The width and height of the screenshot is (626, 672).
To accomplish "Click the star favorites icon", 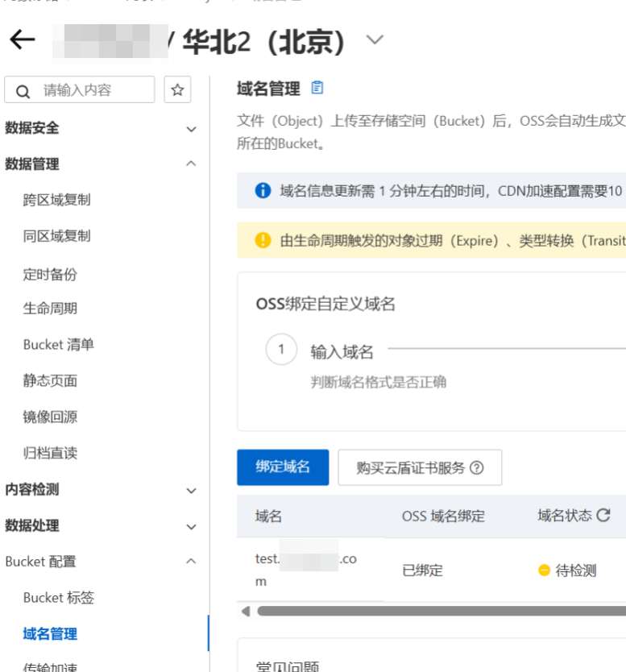I will [177, 89].
